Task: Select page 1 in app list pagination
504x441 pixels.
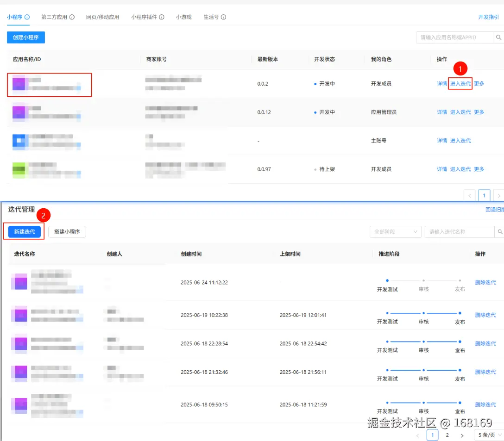Action: 484,195
